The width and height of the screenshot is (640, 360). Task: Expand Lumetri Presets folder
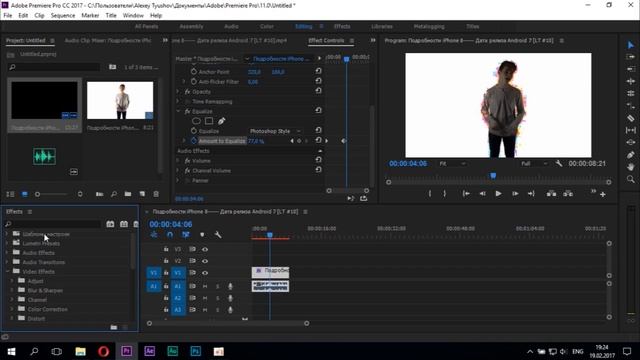coord(7,243)
